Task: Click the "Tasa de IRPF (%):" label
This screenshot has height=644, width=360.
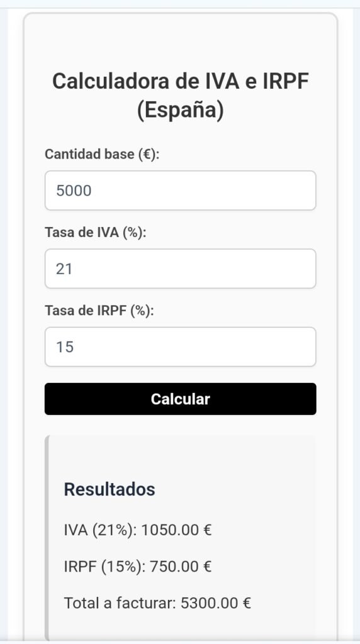Action: click(x=99, y=311)
